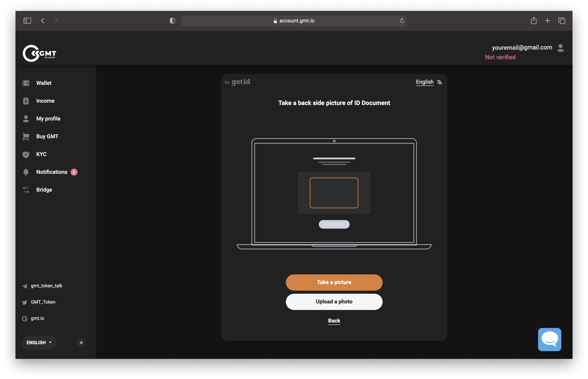Screen dimensions: 588x379
Task: Click the account.gmt.io address bar
Action: click(x=294, y=21)
